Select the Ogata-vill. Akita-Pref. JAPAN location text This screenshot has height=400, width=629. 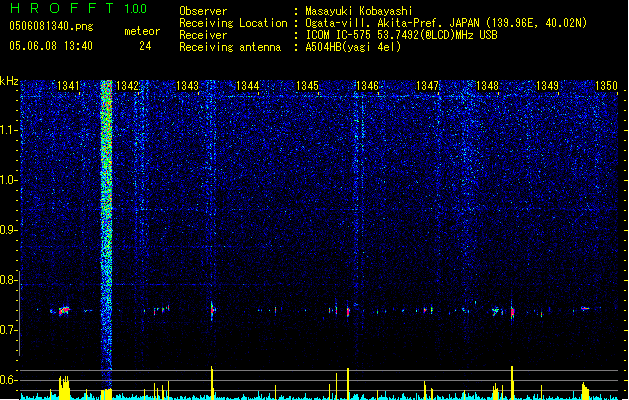point(446,23)
